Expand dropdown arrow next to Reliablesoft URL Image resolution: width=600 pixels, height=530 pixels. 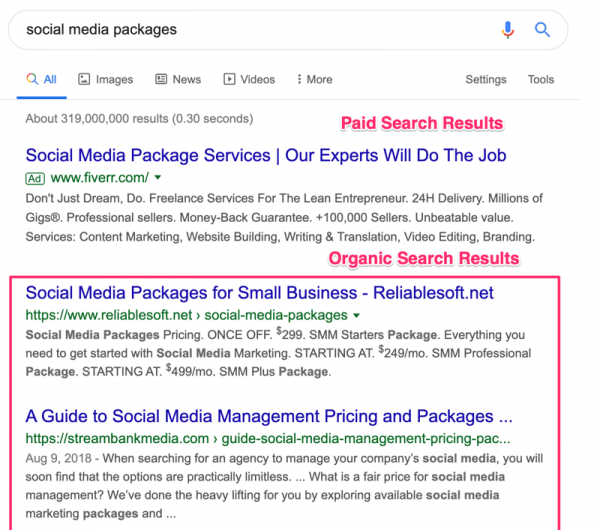click(x=358, y=315)
